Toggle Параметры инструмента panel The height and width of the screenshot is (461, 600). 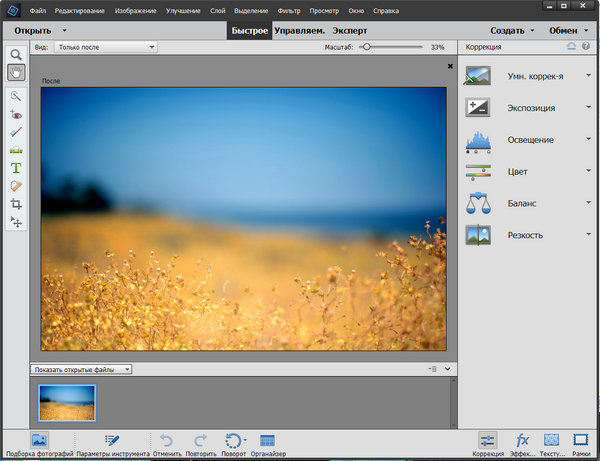[x=112, y=440]
